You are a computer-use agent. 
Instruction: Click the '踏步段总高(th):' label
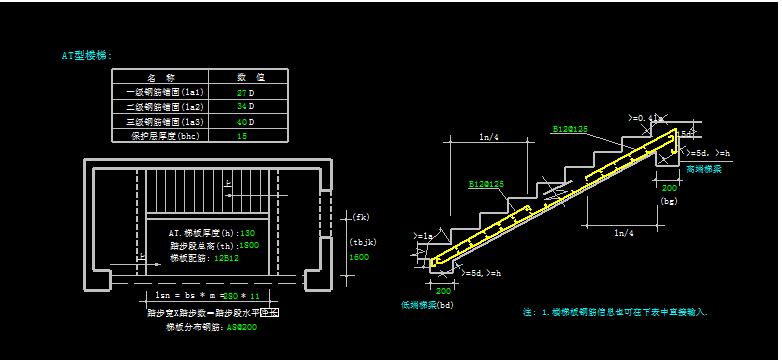pyautogui.click(x=204, y=245)
